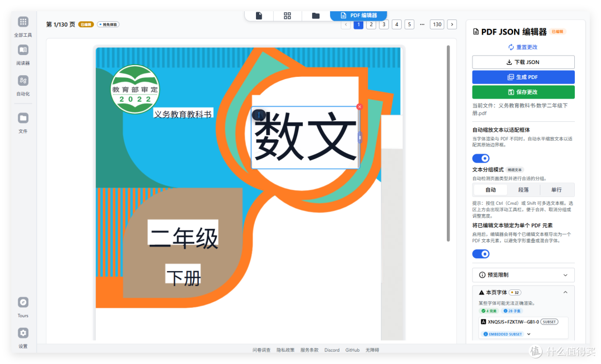Open the three-dot menu on 数文 text box
This screenshot has width=601, height=364.
pyautogui.click(x=259, y=115)
